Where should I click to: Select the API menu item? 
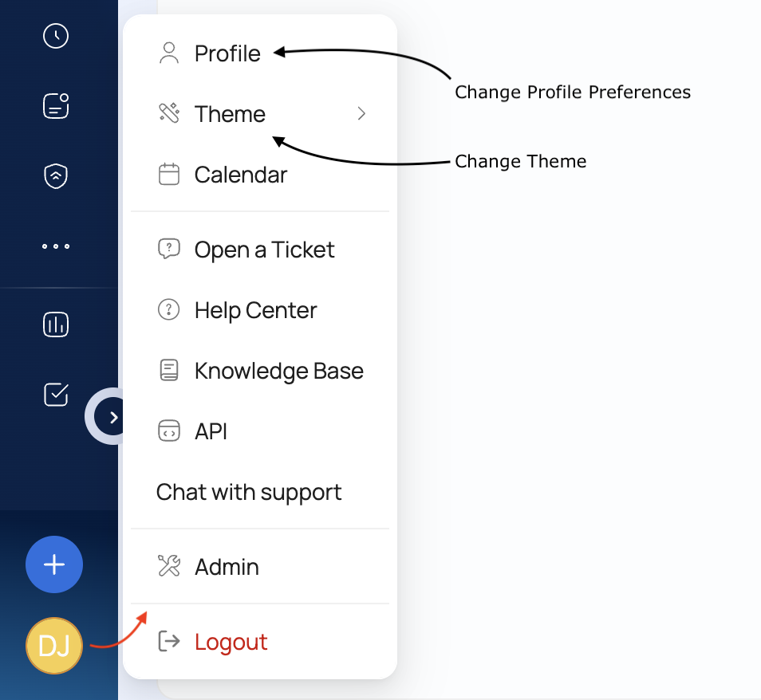point(211,431)
